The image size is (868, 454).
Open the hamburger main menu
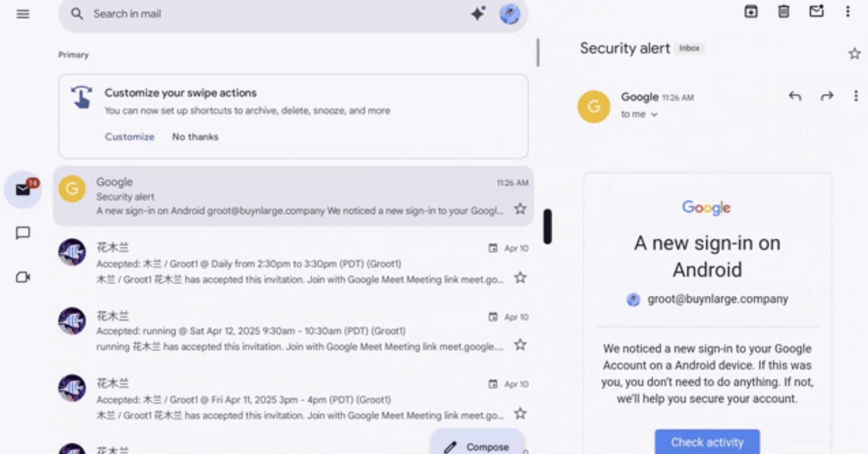tap(23, 14)
